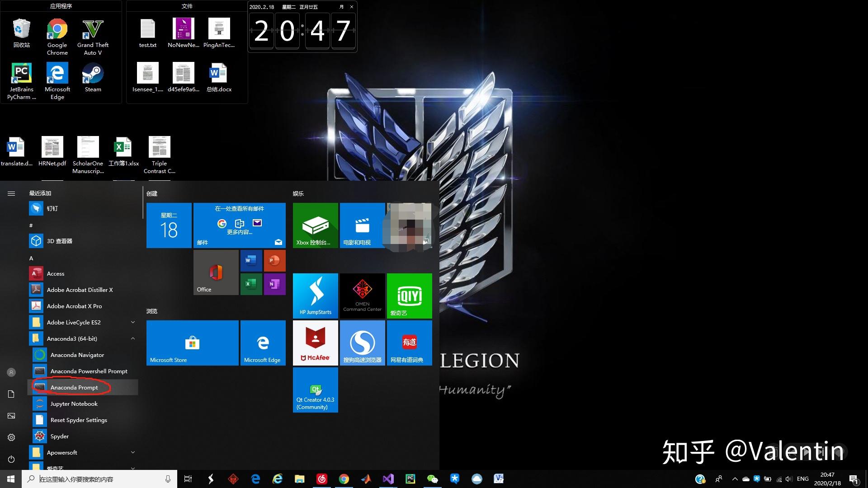Launch Anaconda Navigator
Screen dimensions: 868x488
tap(83, 355)
